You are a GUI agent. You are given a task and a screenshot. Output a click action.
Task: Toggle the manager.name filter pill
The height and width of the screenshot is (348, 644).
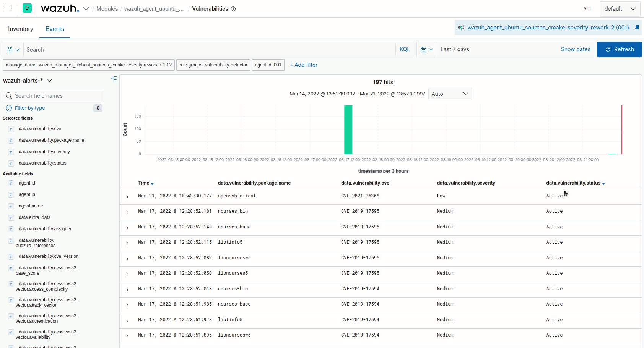pyautogui.click(x=88, y=65)
